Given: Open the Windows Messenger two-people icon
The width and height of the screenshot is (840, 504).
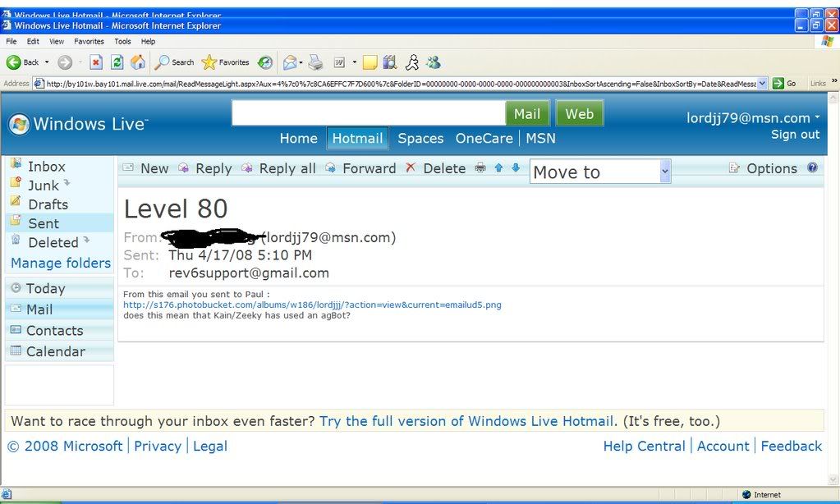Looking at the screenshot, I should 434,62.
